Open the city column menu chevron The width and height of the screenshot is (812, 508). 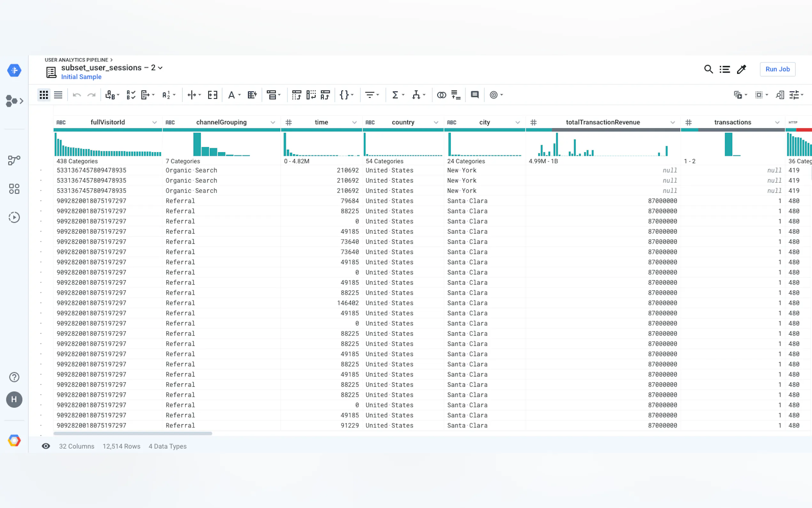click(x=518, y=123)
